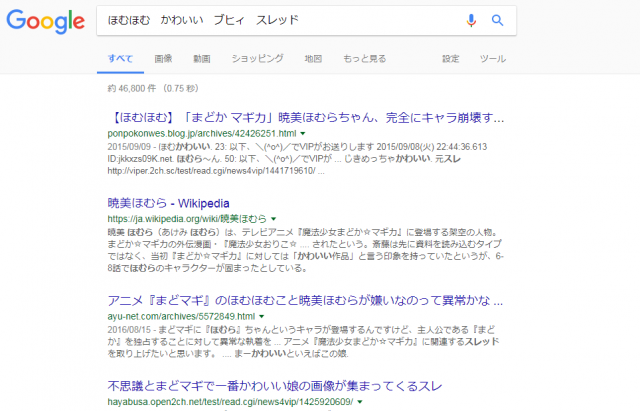Image resolution: width=640 pixels, height=411 pixels.
Task: Click the https://ja.wikipedia.org/wiki/暁美ほむら URL text
Action: (x=187, y=219)
